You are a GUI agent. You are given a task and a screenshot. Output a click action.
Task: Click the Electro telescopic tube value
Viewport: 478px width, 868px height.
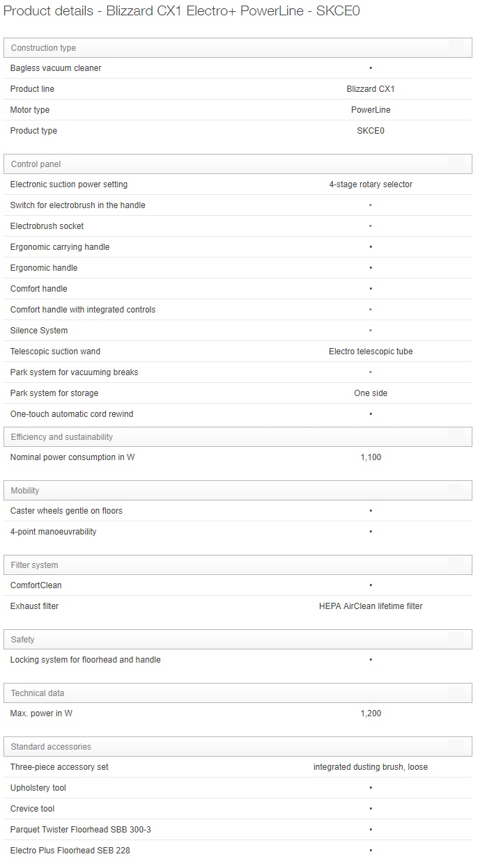coord(371,352)
